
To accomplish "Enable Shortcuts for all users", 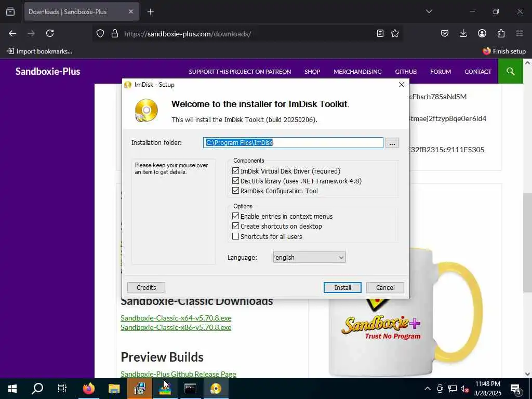I will pyautogui.click(x=235, y=236).
